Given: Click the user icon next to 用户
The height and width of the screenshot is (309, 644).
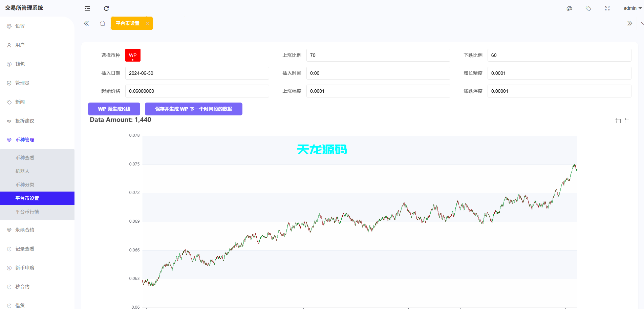Looking at the screenshot, I should [9, 45].
